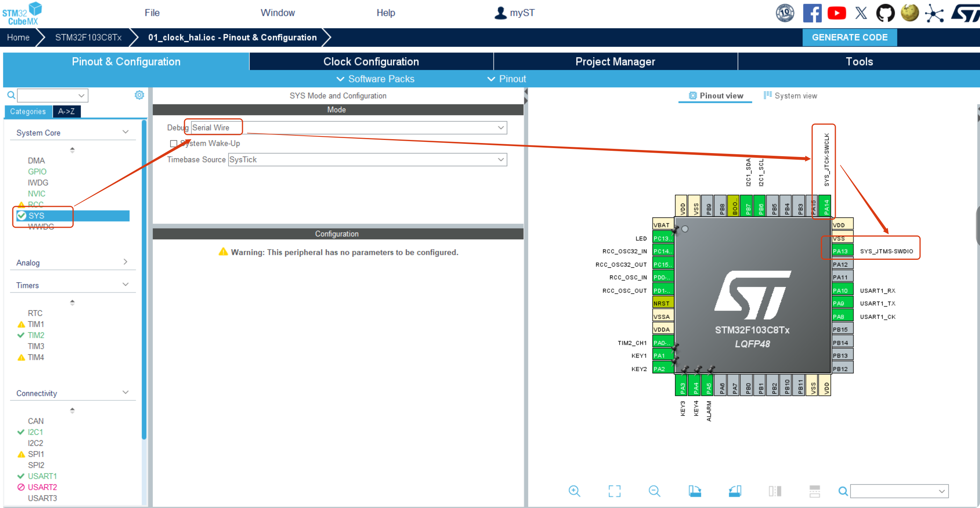980x508 pixels.
Task: Click the GENERATE CODE button
Action: click(850, 38)
